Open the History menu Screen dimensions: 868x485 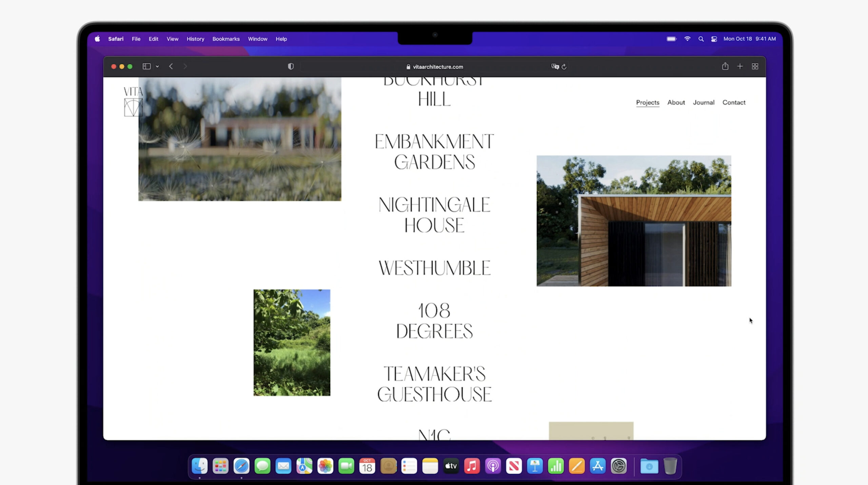(x=195, y=39)
